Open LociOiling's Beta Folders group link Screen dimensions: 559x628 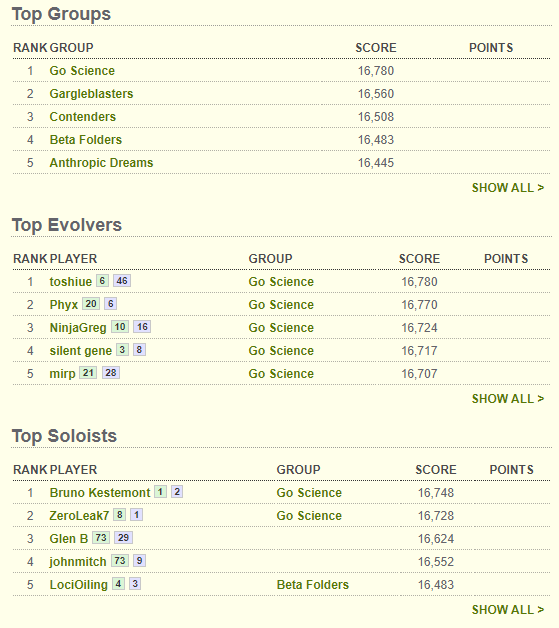(x=313, y=585)
